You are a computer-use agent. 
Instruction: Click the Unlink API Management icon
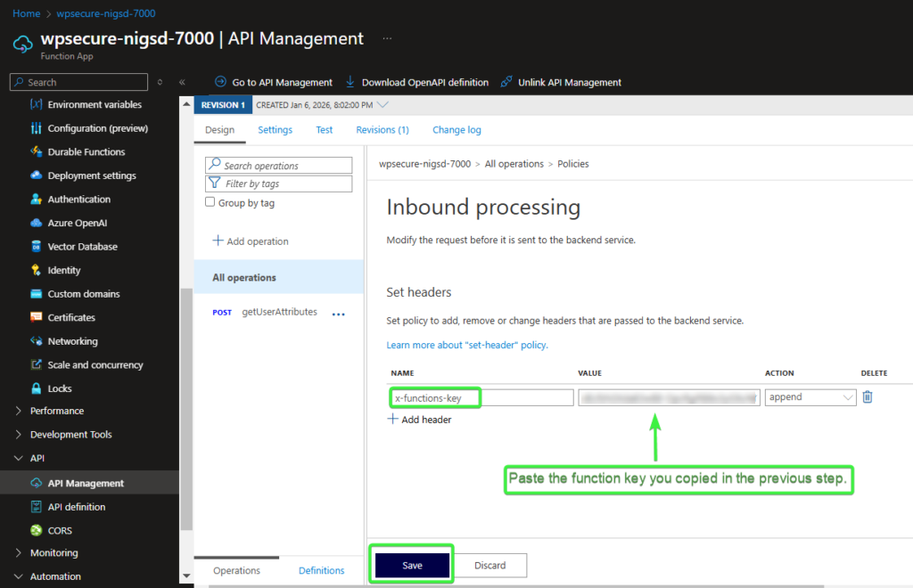click(506, 82)
